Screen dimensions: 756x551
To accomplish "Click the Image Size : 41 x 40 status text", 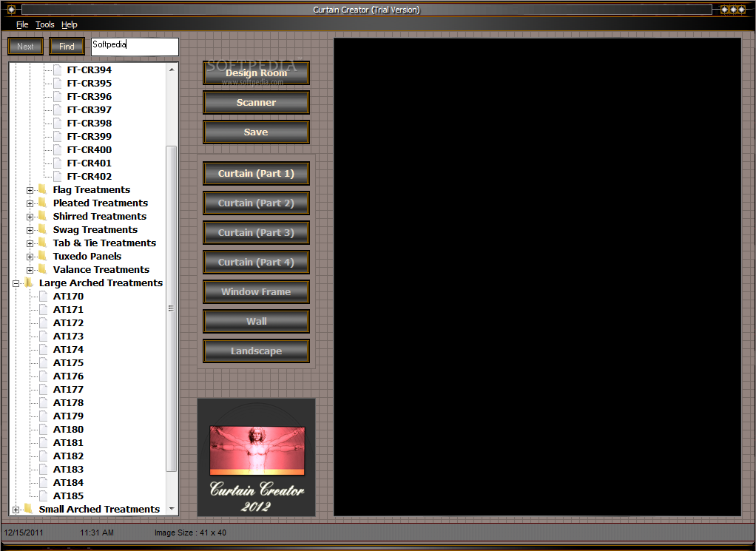I will pyautogui.click(x=190, y=533).
